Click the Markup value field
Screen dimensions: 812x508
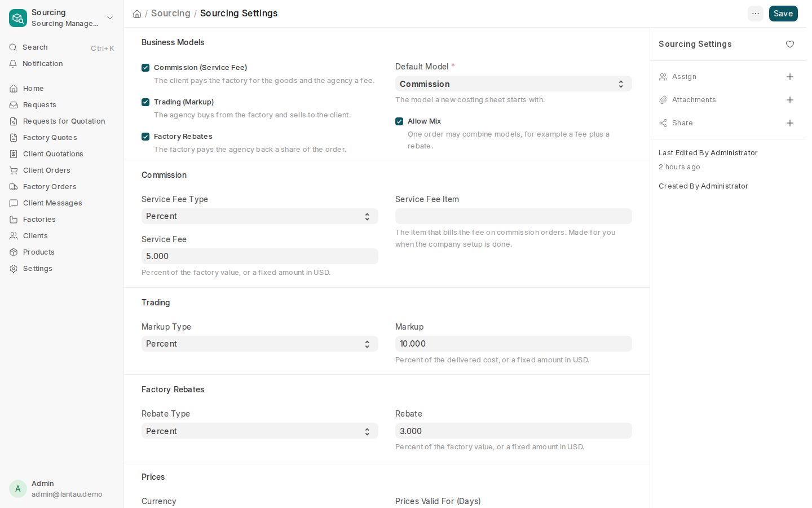tap(514, 344)
